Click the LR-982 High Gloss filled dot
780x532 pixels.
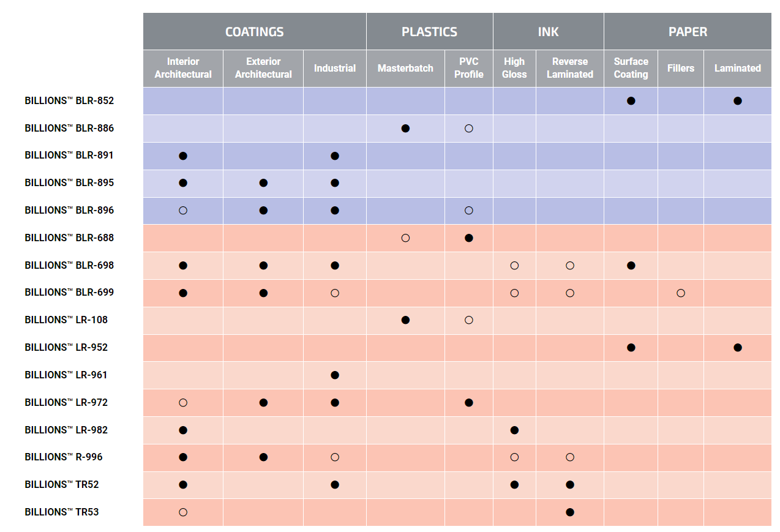pos(514,430)
